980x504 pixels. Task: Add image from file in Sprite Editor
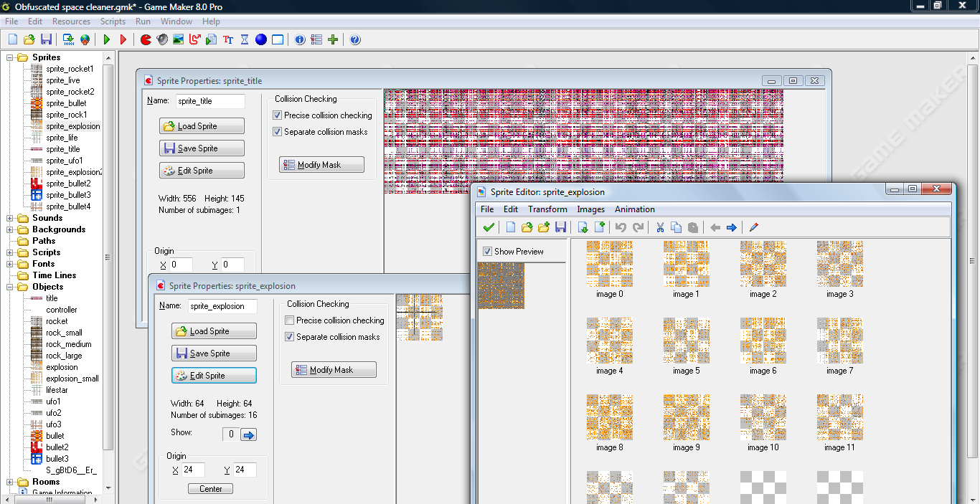tap(543, 227)
